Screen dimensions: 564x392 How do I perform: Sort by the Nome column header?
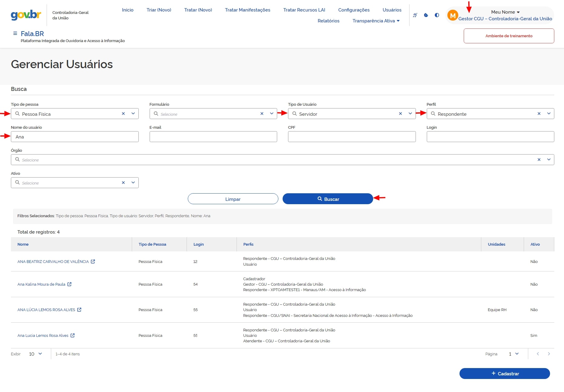tap(23, 244)
